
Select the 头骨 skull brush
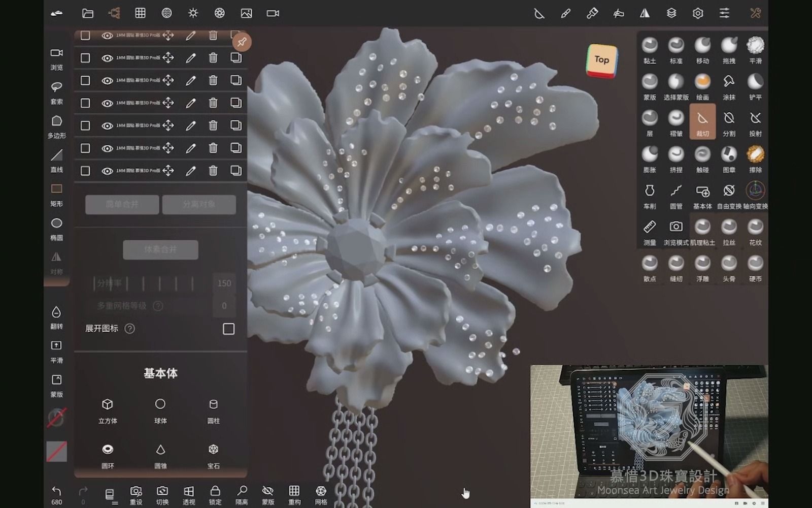coord(729,268)
